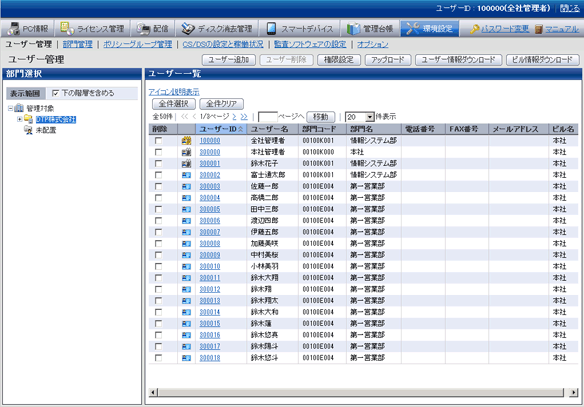Open the スマートデバイス phone icon tab
Viewport: 584px width, 407px height.
click(271, 29)
